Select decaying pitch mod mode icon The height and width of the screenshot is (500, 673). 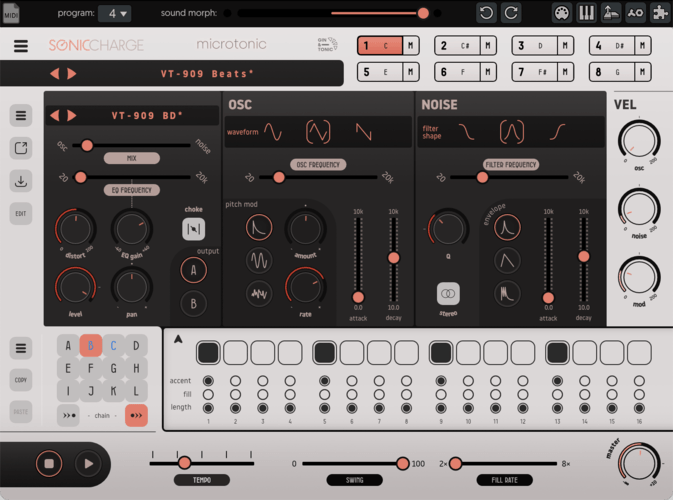(x=259, y=227)
